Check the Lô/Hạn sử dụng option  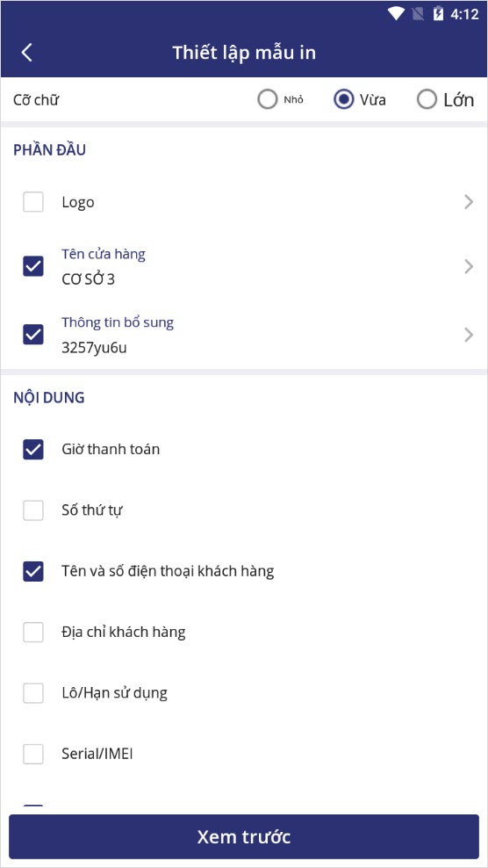pyautogui.click(x=33, y=692)
